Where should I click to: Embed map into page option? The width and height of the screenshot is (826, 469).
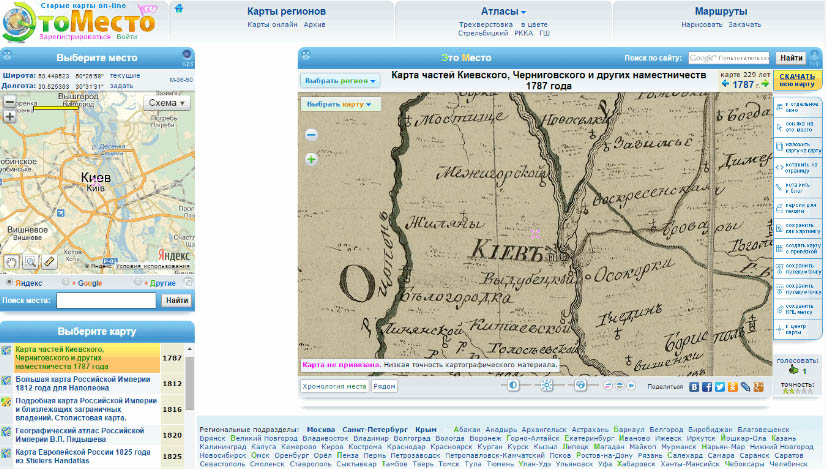pos(798,168)
